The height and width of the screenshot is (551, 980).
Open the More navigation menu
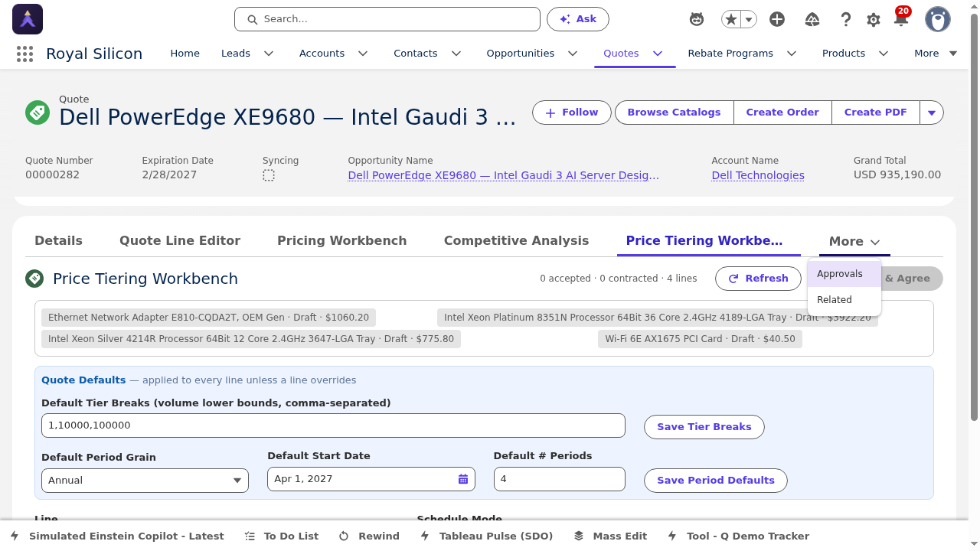pyautogui.click(x=936, y=54)
